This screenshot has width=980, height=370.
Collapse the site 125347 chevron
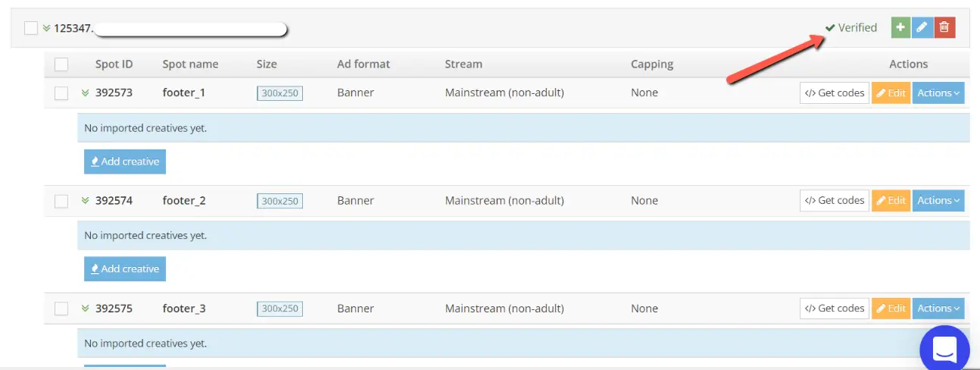[46, 28]
